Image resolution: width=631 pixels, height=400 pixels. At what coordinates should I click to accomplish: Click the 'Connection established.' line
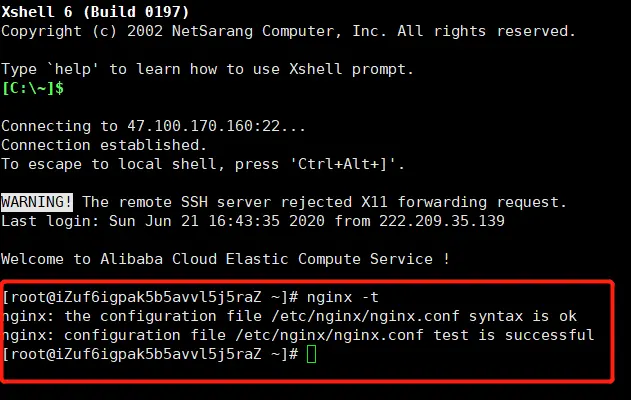[x=104, y=145]
